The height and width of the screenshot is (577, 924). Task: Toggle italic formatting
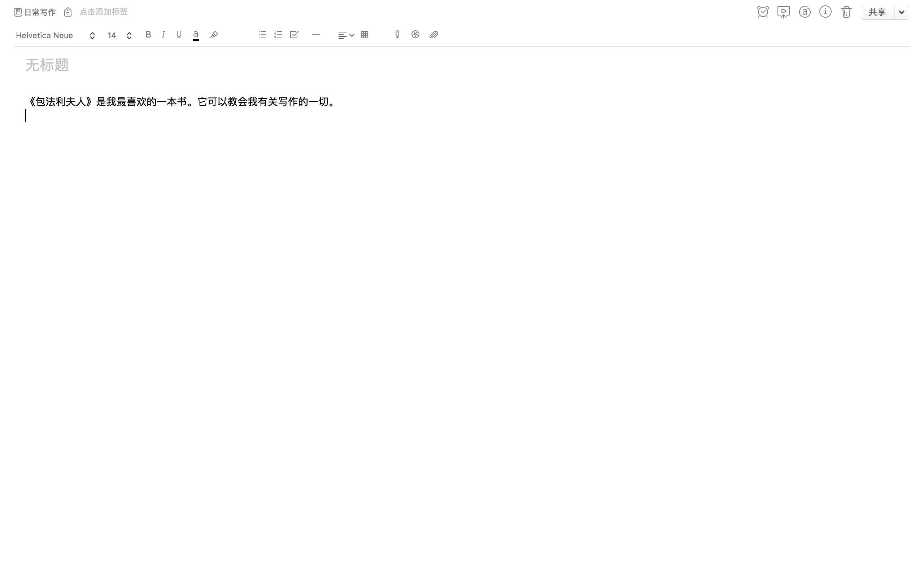[164, 35]
